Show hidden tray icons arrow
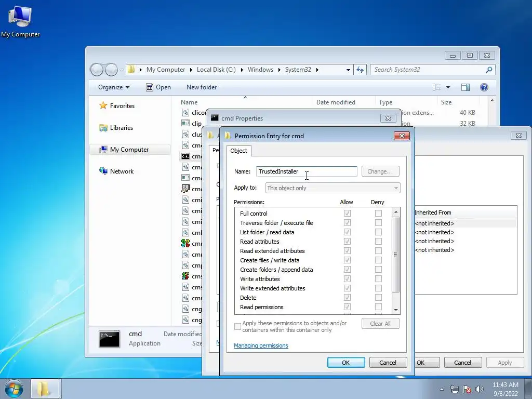The height and width of the screenshot is (399, 532). 442,389
